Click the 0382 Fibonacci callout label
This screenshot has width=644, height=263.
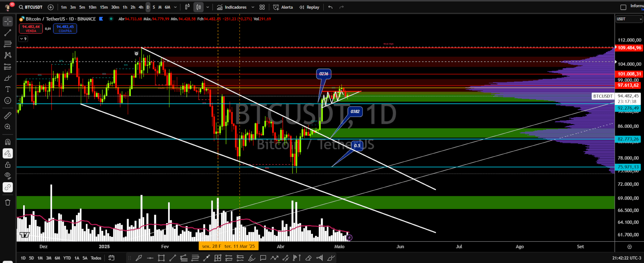355,111
